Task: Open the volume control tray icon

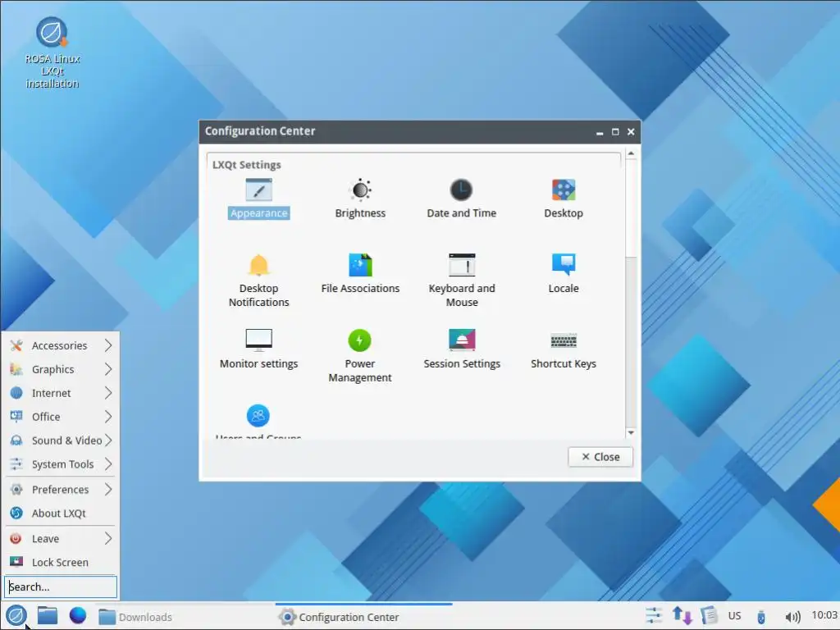Action: pyautogui.click(x=792, y=617)
